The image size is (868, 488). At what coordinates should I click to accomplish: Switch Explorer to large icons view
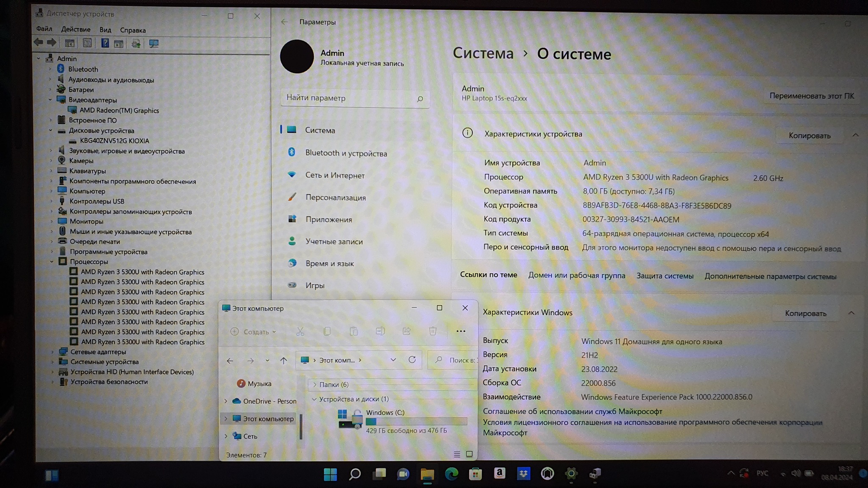point(469,454)
